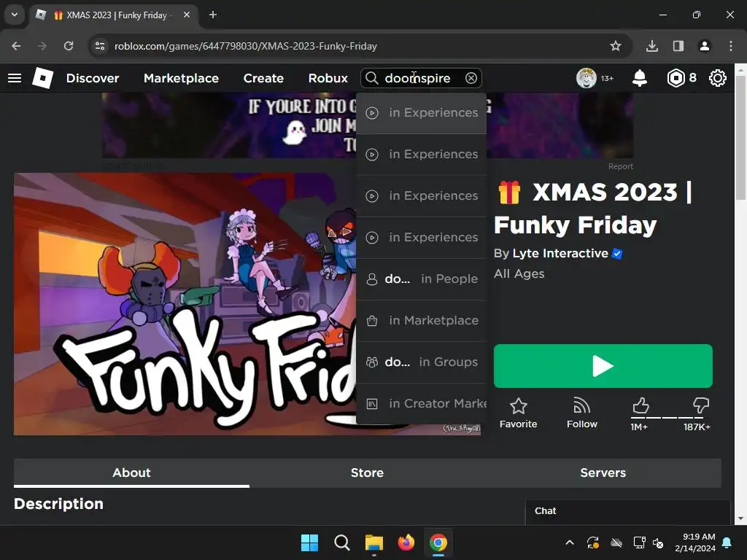The image size is (747, 560).
Task: Open the user avatar profile
Action: click(x=586, y=78)
